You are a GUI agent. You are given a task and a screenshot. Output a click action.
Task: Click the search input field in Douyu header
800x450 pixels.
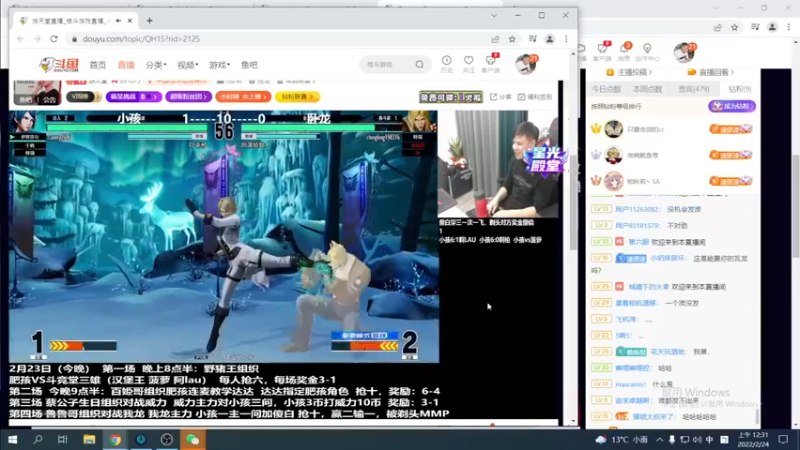[388, 64]
